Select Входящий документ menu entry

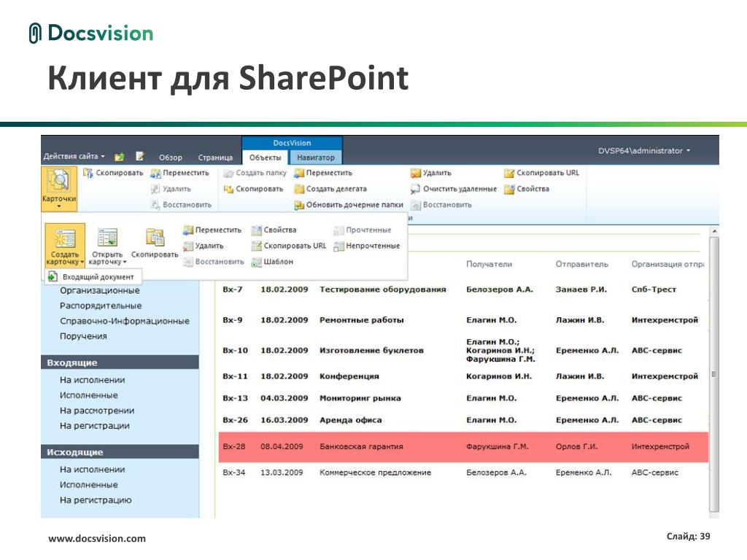[x=93, y=276]
